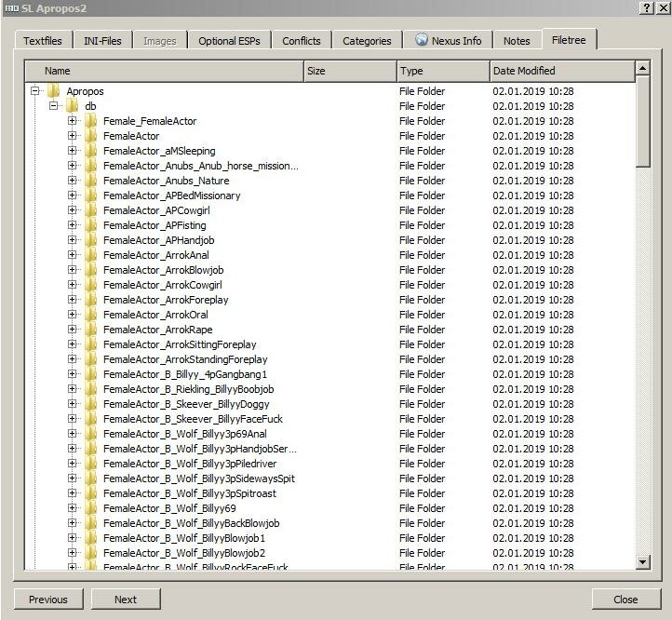
Task: Click the vertical scrollbar thumb
Action: (x=642, y=121)
